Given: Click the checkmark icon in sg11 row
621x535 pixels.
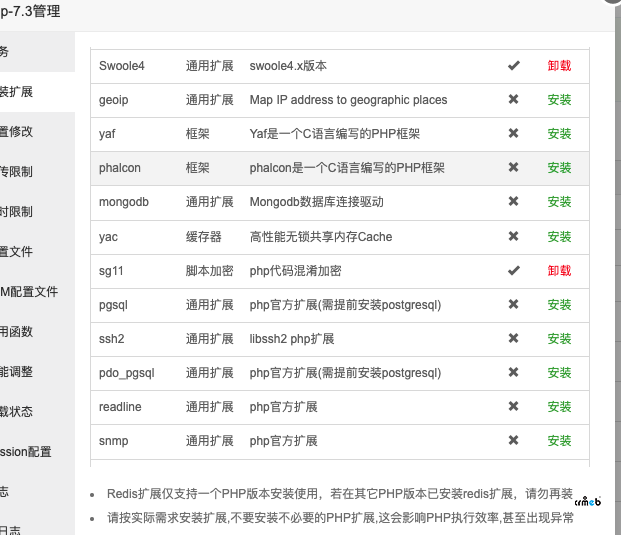Looking at the screenshot, I should click(513, 270).
